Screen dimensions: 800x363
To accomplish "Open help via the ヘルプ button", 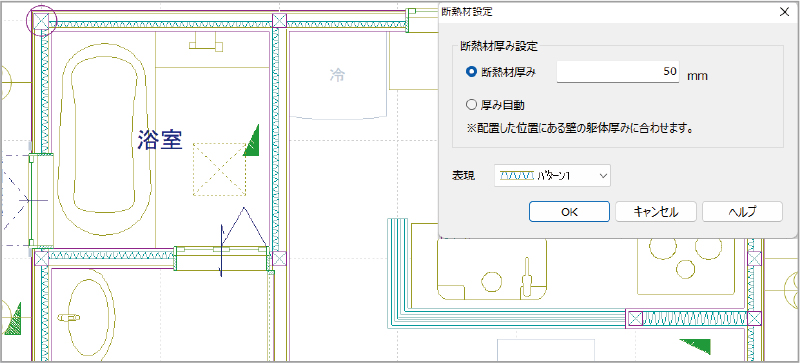I will (742, 211).
